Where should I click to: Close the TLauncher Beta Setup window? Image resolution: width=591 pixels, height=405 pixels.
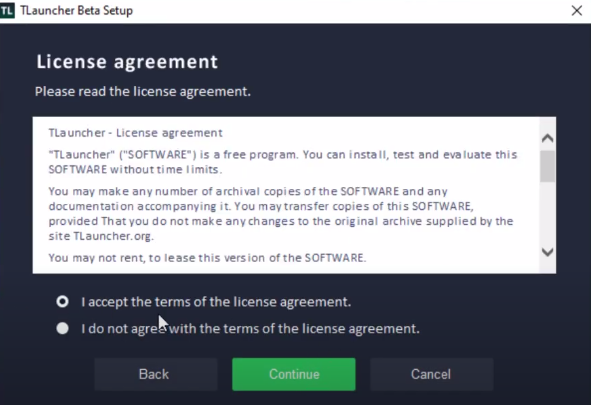(577, 11)
